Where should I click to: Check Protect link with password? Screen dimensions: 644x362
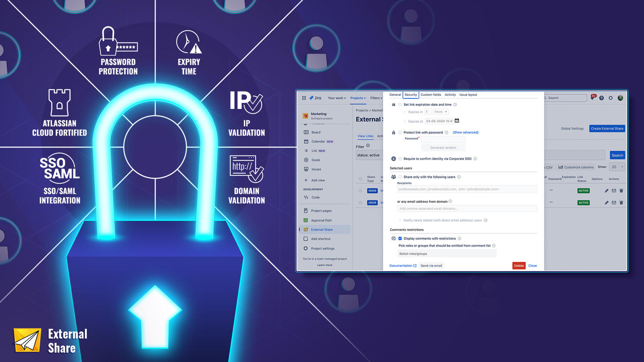click(x=400, y=132)
